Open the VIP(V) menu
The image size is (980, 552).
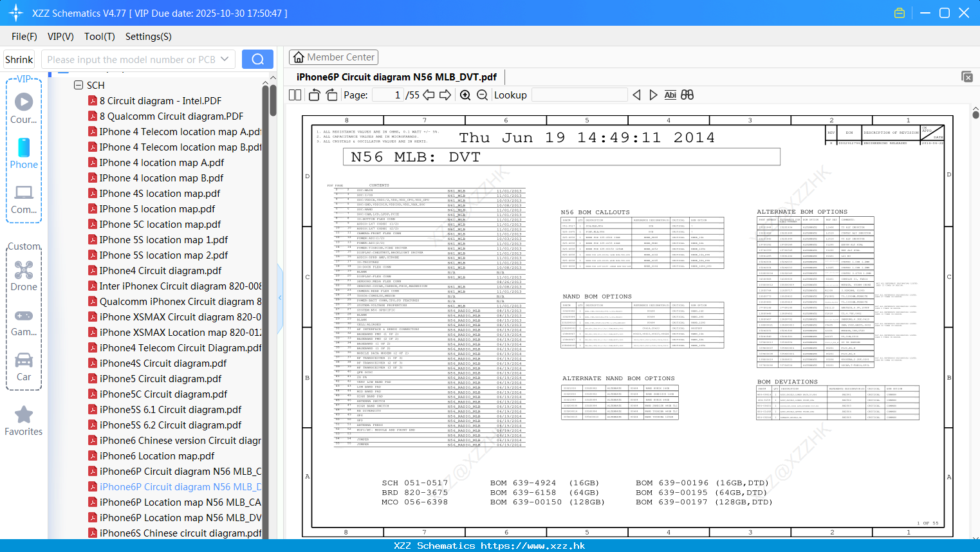click(60, 37)
